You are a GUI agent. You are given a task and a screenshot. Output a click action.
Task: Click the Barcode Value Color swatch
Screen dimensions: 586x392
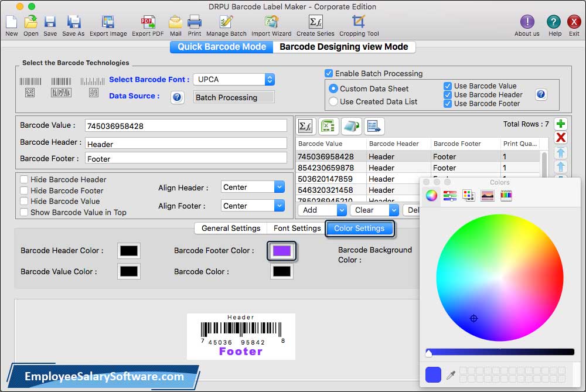[128, 271]
